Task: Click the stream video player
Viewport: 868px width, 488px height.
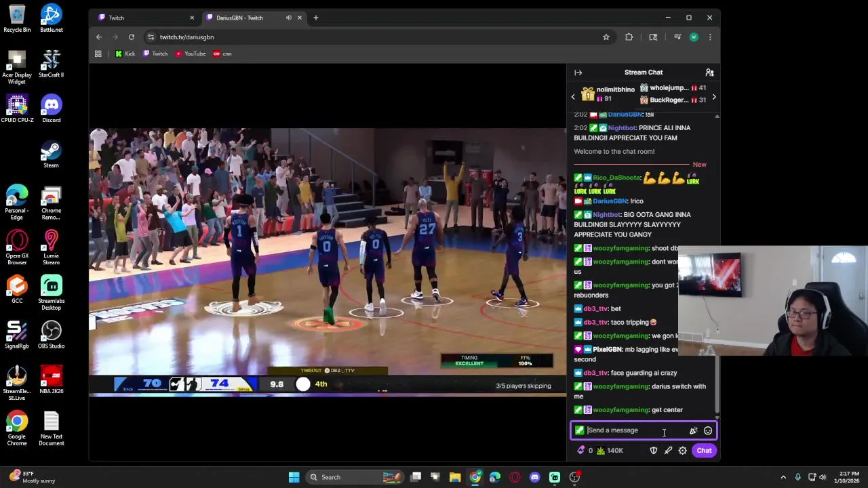Action: pos(328,262)
